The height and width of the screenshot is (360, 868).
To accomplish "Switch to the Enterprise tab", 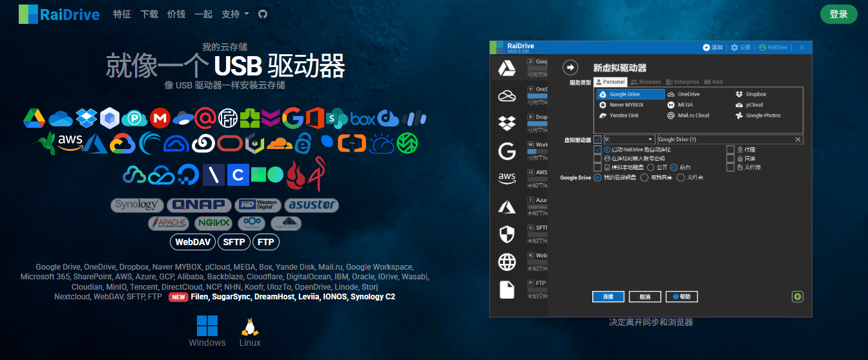I will click(682, 82).
